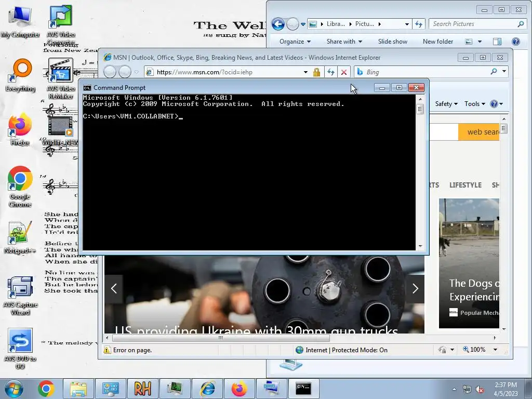
Task: Click the network tray icon
Action: [467, 390]
